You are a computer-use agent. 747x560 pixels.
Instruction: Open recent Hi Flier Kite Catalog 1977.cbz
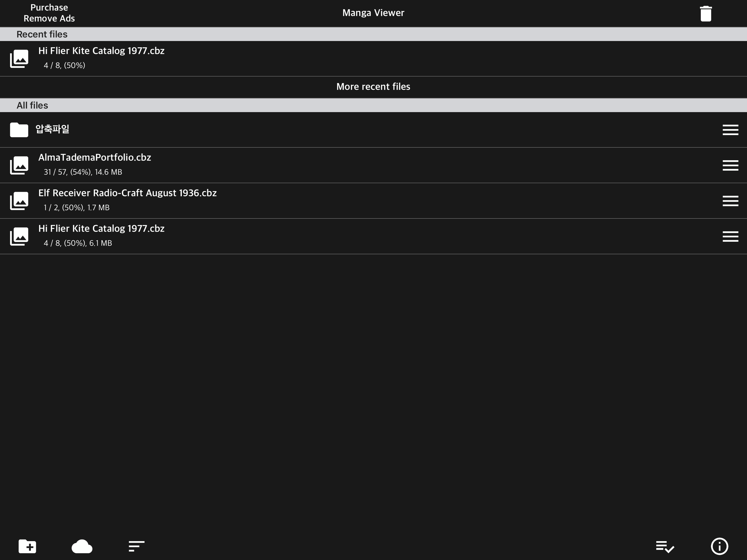coord(101,58)
